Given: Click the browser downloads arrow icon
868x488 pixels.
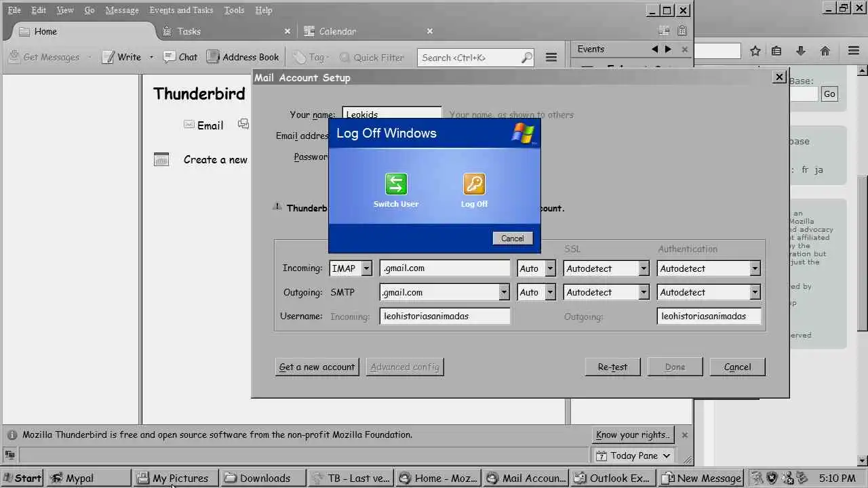Looking at the screenshot, I should (x=801, y=51).
